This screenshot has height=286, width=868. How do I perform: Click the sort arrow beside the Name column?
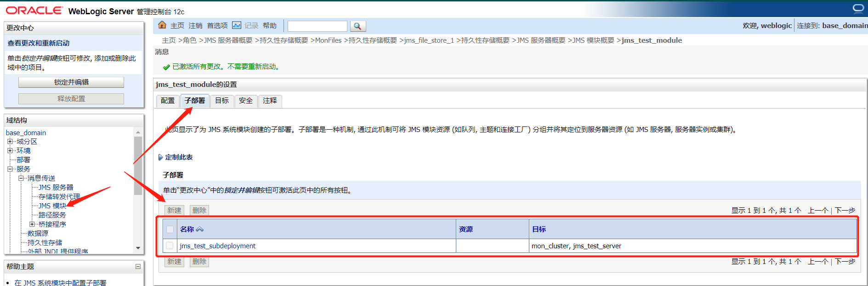coord(199,229)
